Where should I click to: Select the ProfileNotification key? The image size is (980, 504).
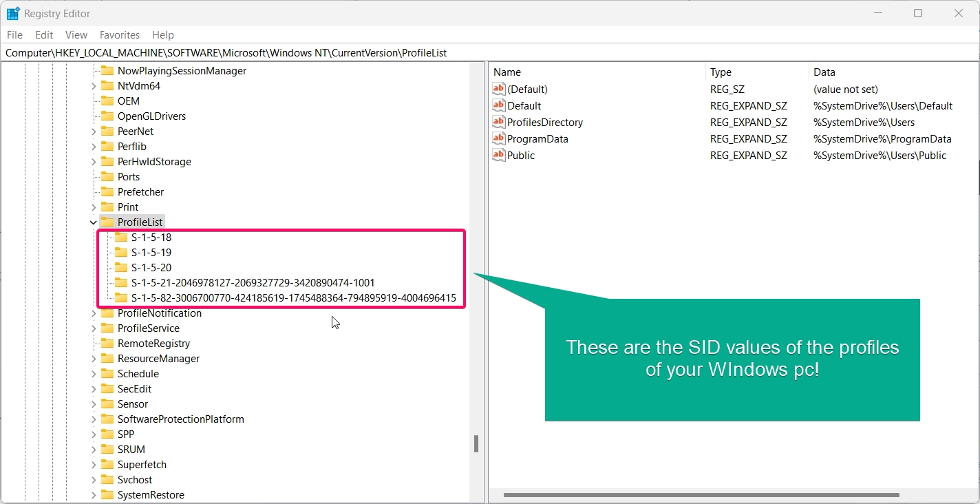point(160,313)
